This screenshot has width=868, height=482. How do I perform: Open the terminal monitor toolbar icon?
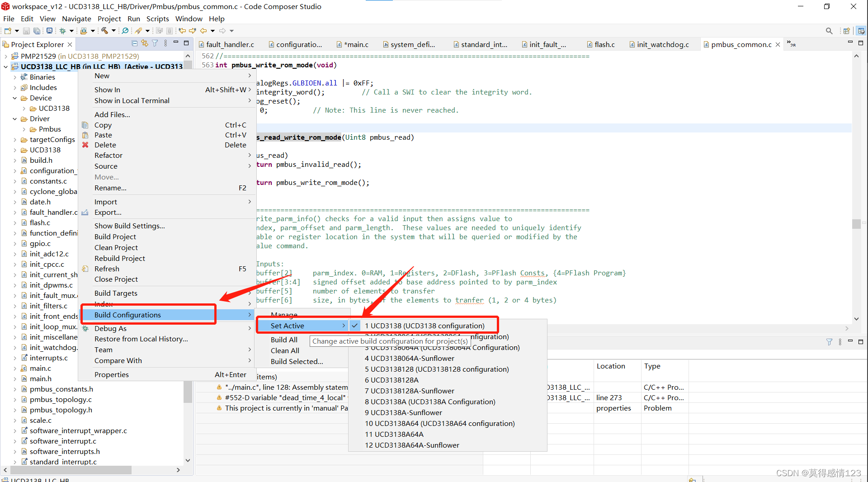click(49, 31)
